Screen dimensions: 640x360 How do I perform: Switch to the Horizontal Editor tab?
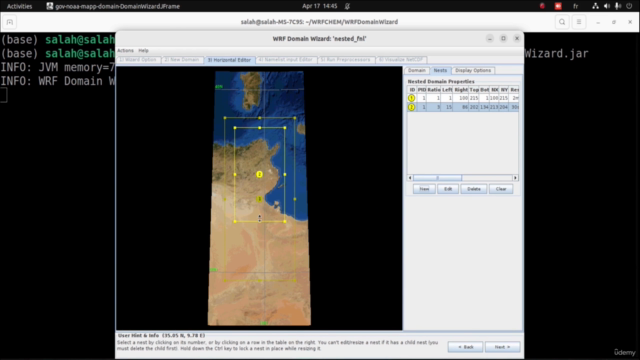tap(229, 60)
